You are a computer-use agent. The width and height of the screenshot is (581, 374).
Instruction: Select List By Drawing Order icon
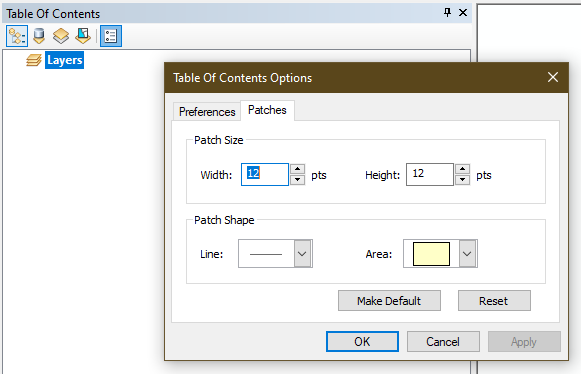(x=17, y=36)
